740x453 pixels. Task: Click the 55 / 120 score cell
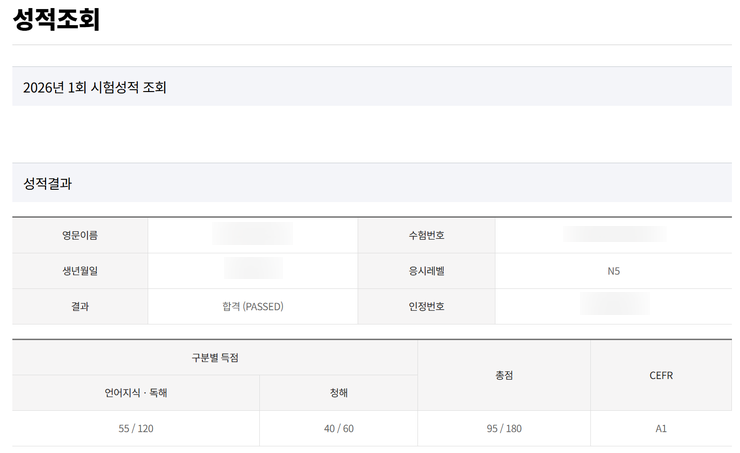coord(136,428)
